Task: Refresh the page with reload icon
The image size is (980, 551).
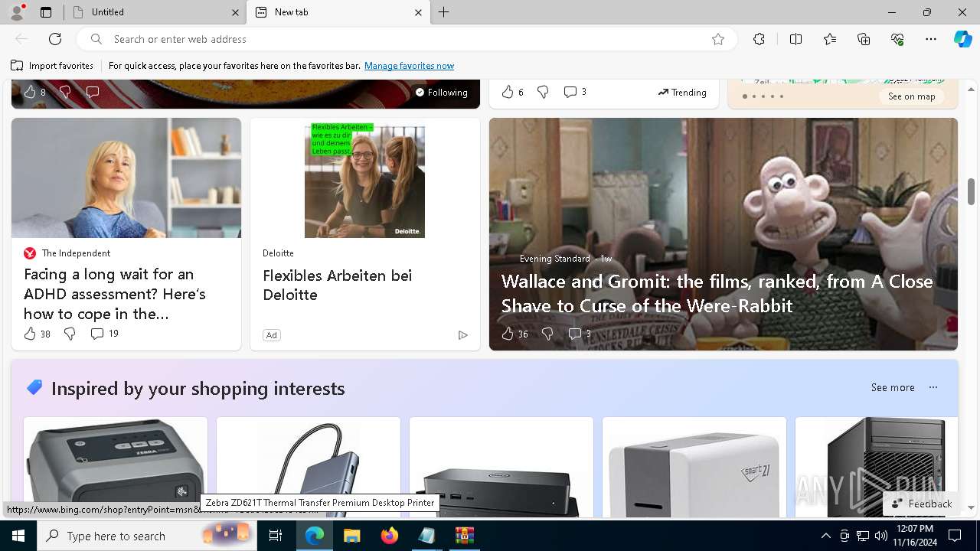Action: [55, 39]
